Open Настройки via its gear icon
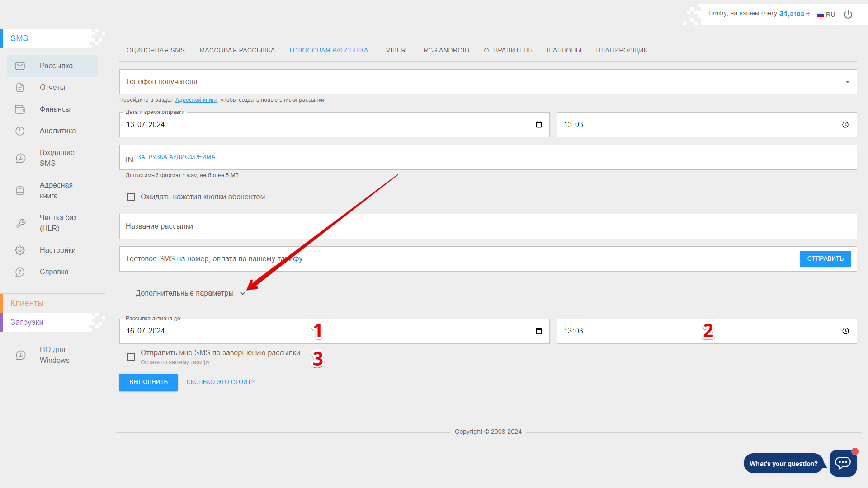868x488 pixels. click(x=20, y=250)
